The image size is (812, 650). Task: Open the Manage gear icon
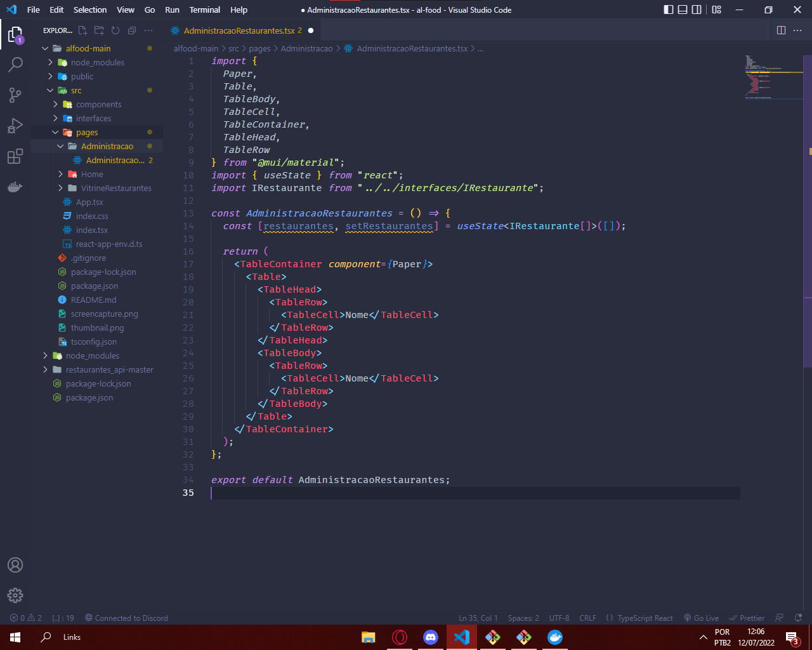tap(15, 595)
